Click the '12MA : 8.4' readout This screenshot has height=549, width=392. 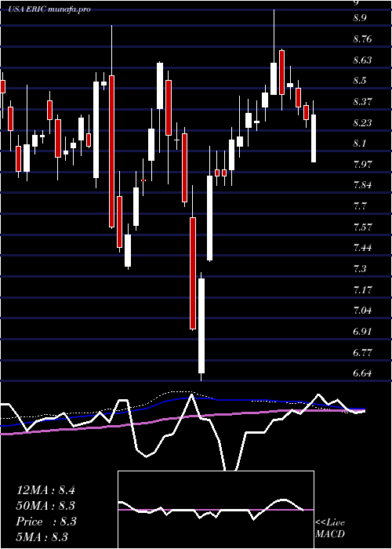pyautogui.click(x=45, y=490)
